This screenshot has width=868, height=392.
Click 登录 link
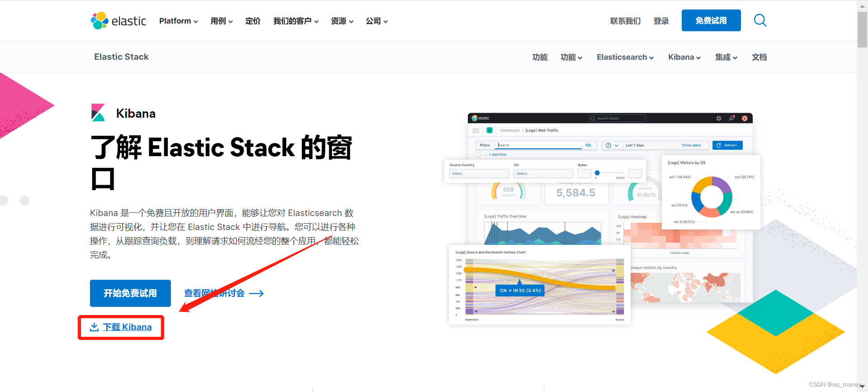[x=661, y=21]
